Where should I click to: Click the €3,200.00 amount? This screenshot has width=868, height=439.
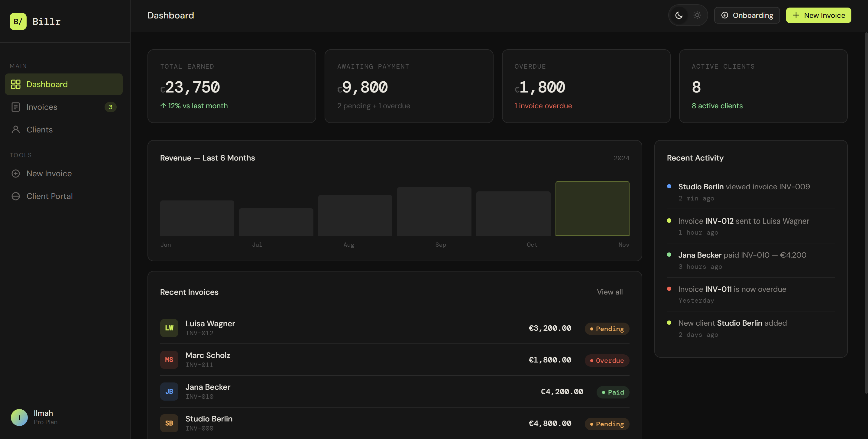[550, 328]
